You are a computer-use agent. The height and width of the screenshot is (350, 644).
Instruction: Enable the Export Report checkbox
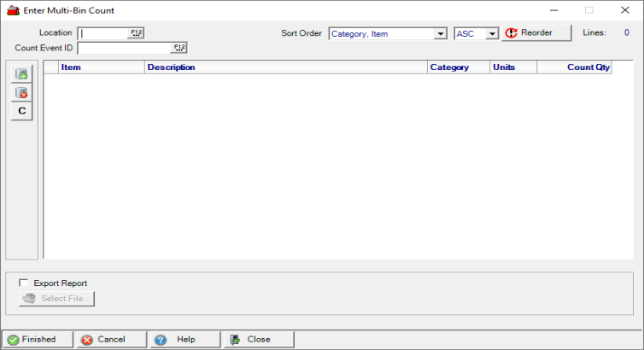point(24,283)
